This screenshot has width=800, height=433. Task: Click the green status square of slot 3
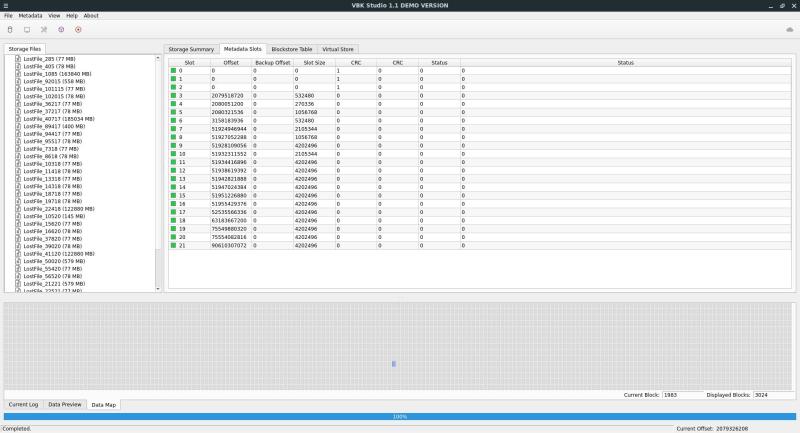[x=173, y=95]
